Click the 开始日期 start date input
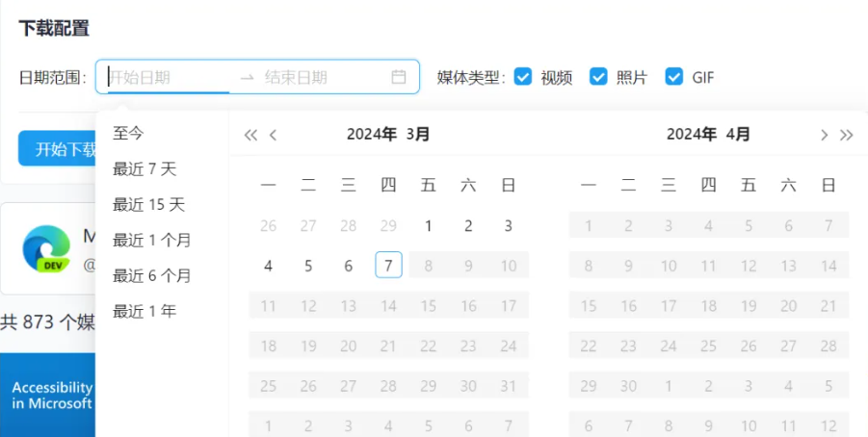This screenshot has width=868, height=437. tap(164, 77)
